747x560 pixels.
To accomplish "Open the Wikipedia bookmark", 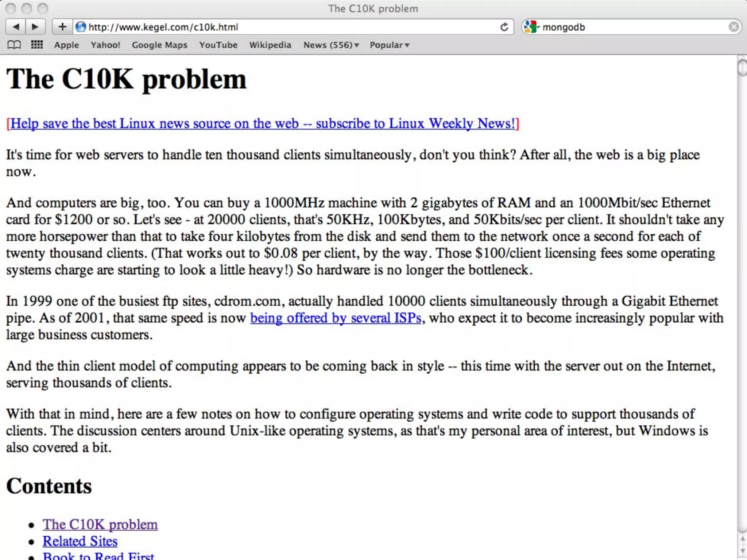I will (270, 45).
